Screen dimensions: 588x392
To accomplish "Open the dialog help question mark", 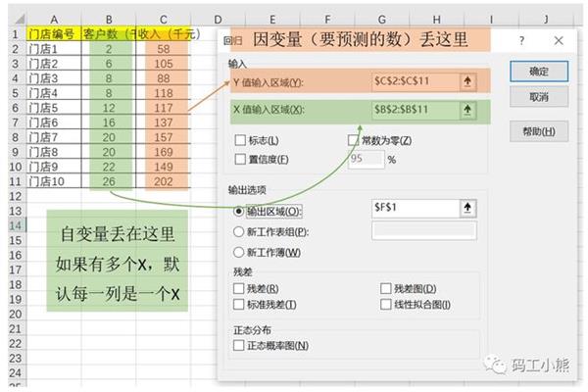I will [521, 40].
